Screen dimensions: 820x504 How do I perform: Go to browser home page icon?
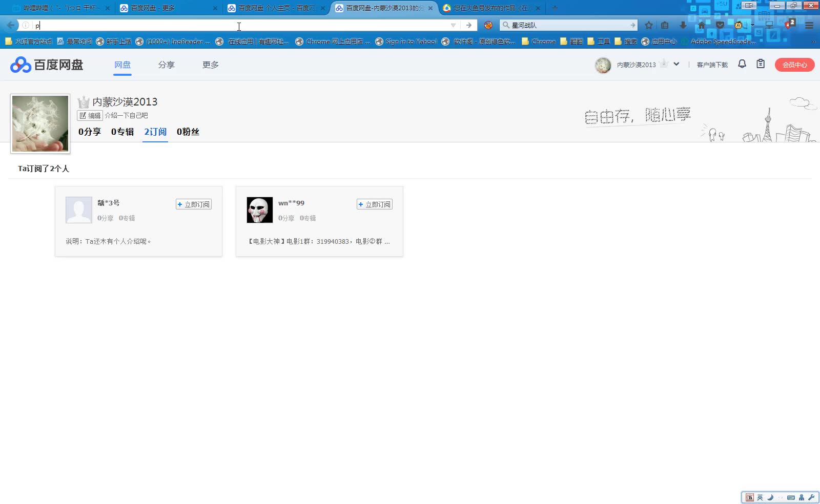(x=701, y=25)
